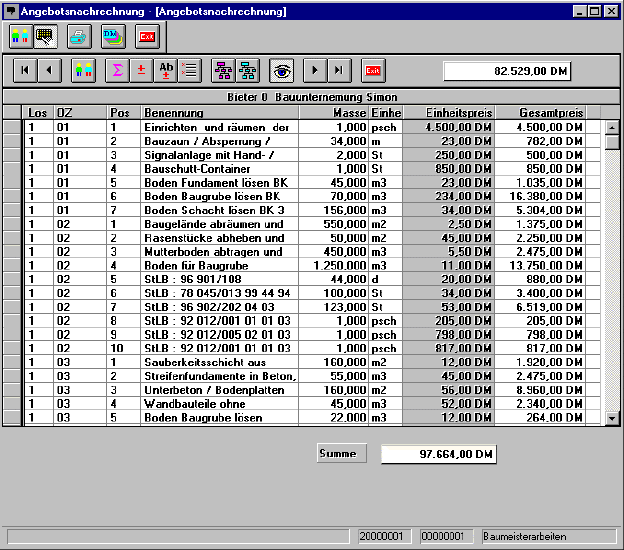The height and width of the screenshot is (550, 624).
Task: Click the DM currency icon in top toolbar
Action: 113,37
